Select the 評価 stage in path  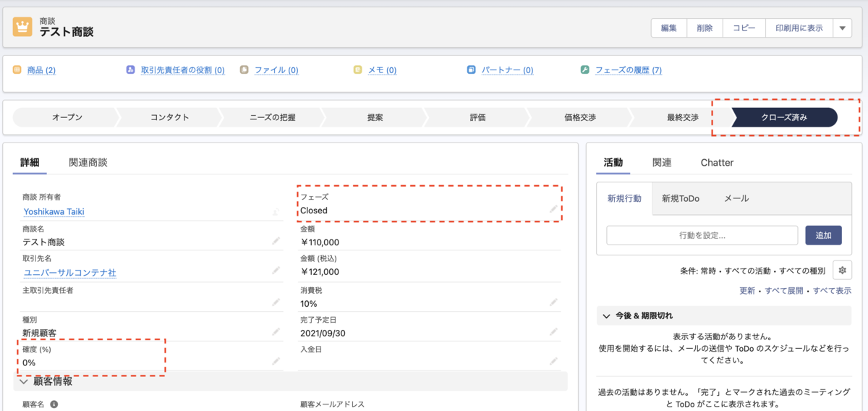tap(477, 117)
